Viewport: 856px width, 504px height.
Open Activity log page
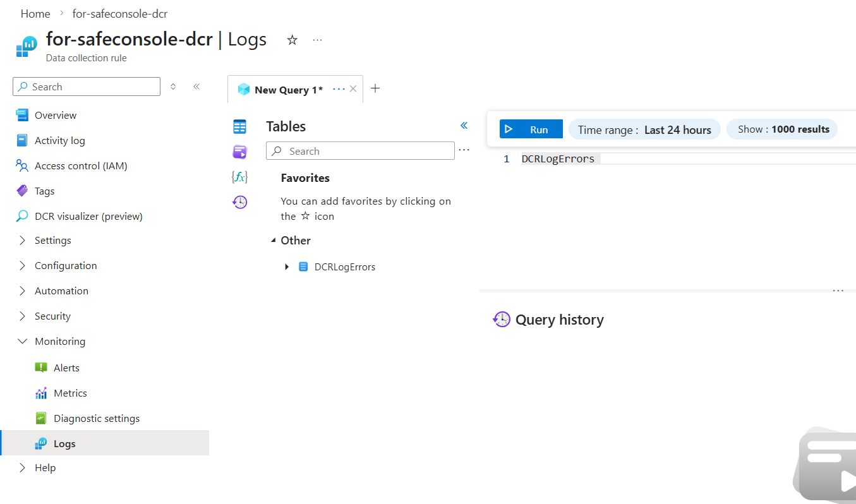click(59, 140)
